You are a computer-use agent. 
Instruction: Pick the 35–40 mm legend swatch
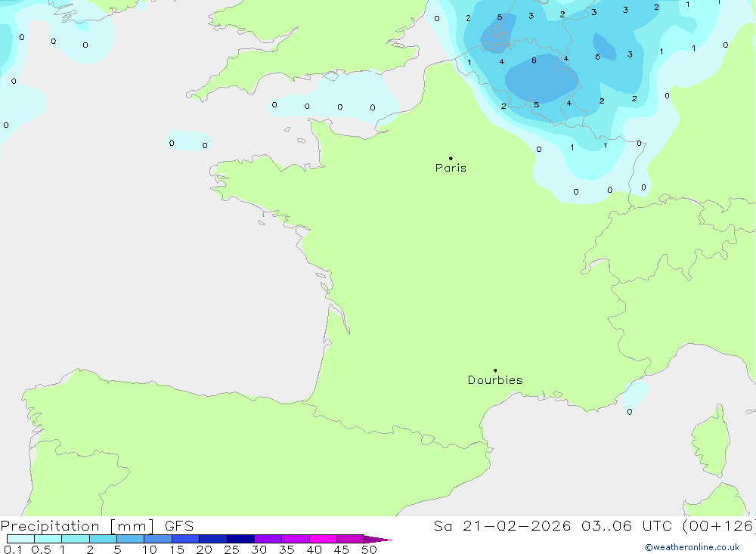point(295,539)
